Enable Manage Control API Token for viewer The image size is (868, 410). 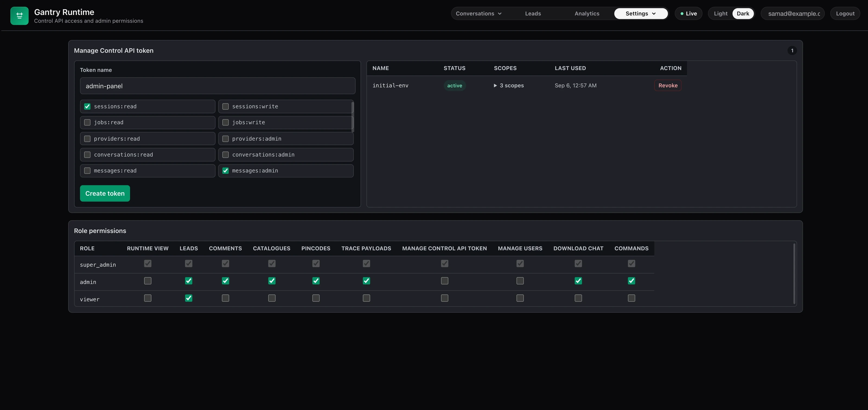[445, 298]
